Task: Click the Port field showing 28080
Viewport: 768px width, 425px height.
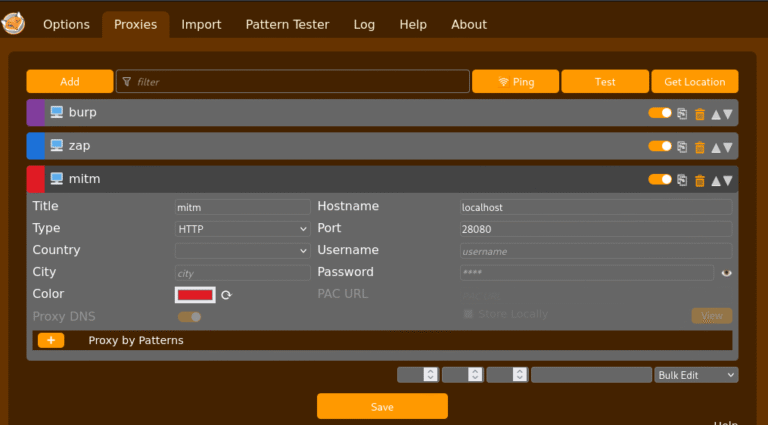Action: tap(596, 229)
